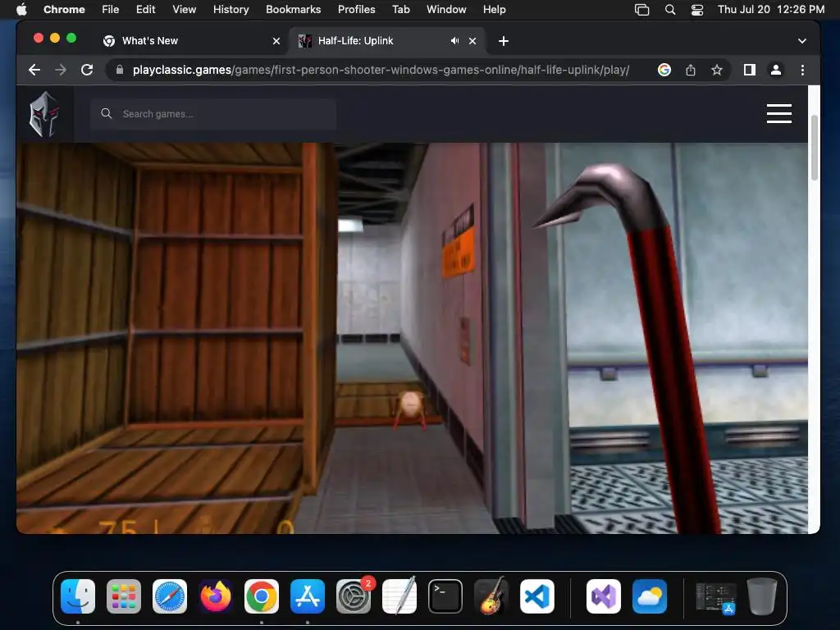Open the Bookmarks menu
The width and height of the screenshot is (840, 630).
tap(293, 9)
